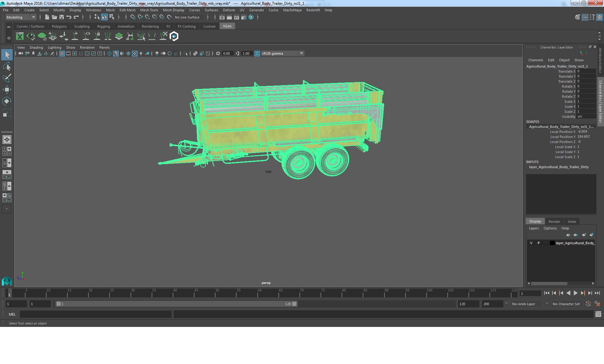Click the layer color swatch
Image resolution: width=604 pixels, height=364 pixels.
[x=552, y=243]
